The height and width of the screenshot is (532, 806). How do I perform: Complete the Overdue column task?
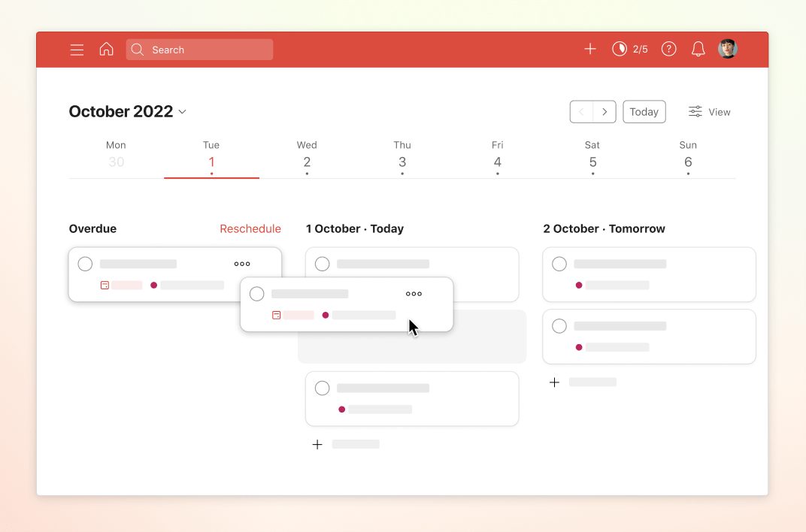pyautogui.click(x=85, y=264)
